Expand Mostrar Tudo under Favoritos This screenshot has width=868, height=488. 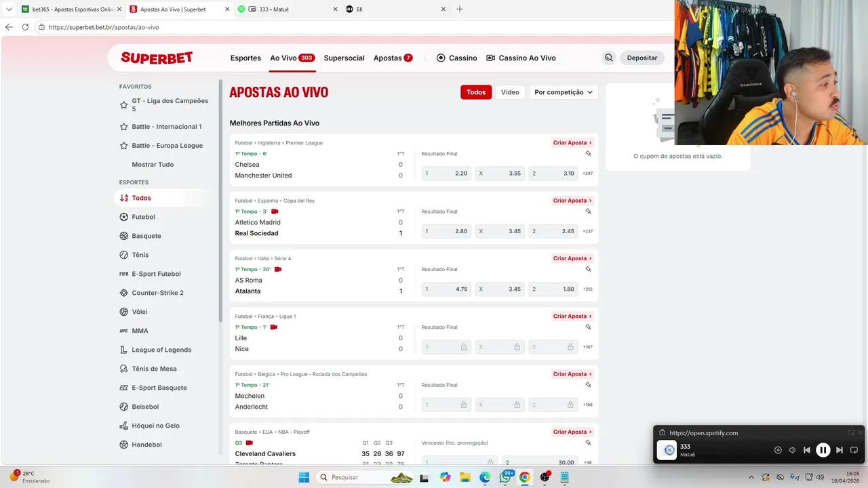coord(153,165)
